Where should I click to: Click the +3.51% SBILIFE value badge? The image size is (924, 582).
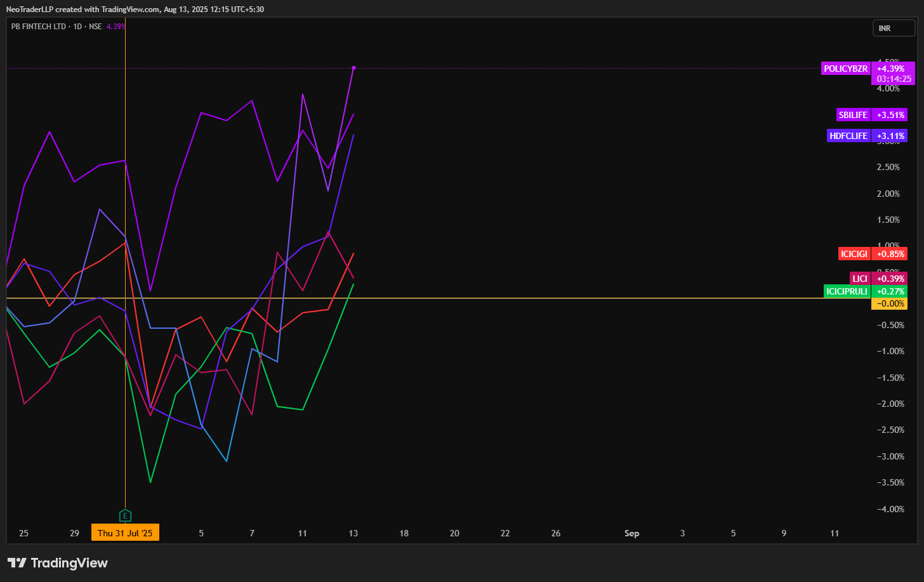(890, 115)
